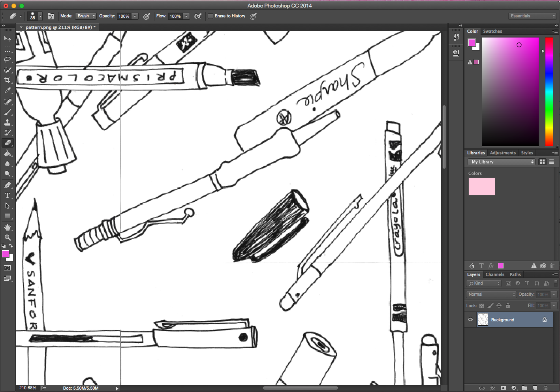The height and width of the screenshot is (392, 560).
Task: Select the Horizontal Type tool
Action: click(8, 195)
